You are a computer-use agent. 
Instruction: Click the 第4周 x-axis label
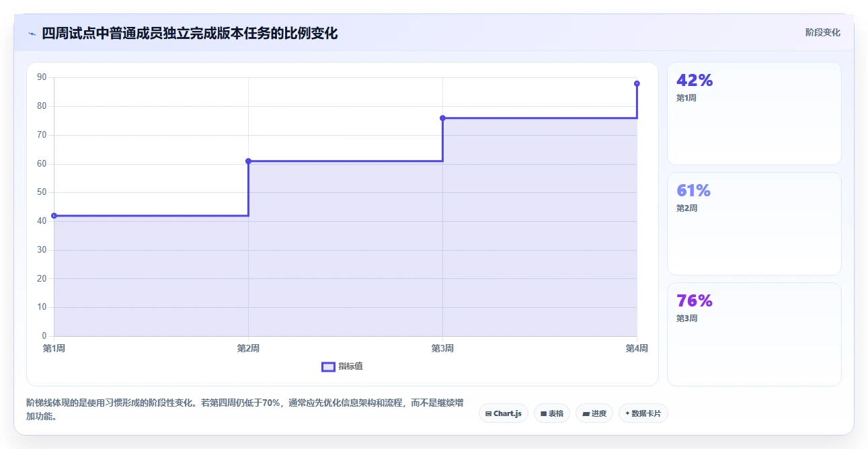click(x=636, y=348)
